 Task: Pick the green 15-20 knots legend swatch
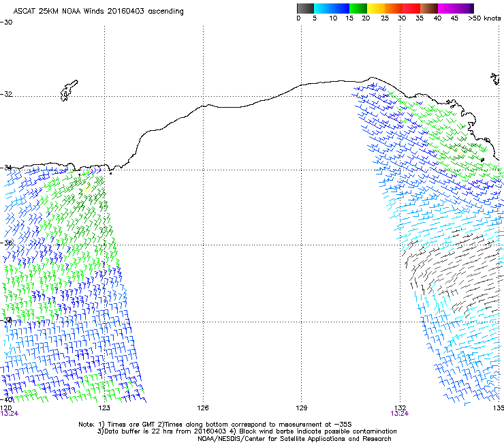pos(358,8)
